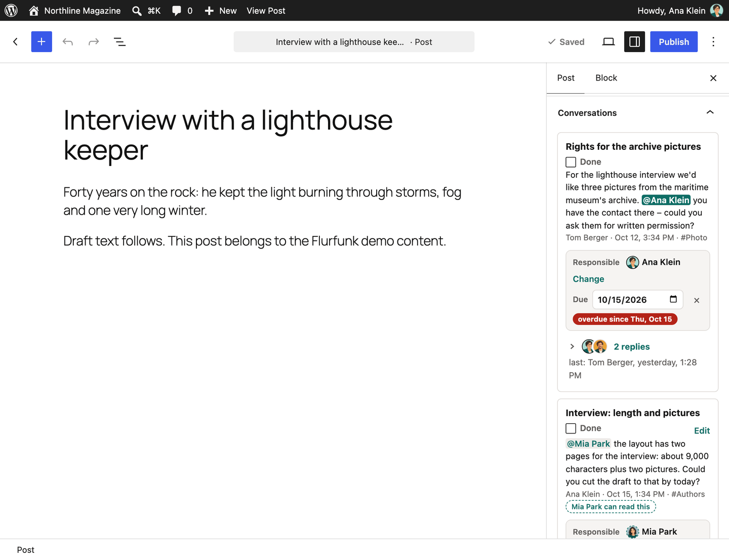Go to the Northline Magazine site home
This screenshot has width=729, height=560.
click(x=74, y=11)
